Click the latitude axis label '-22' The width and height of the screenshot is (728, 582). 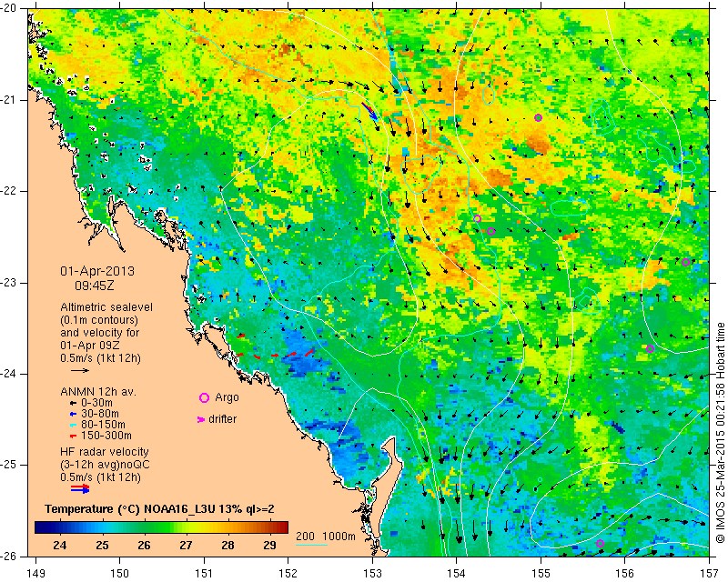tap(9, 191)
